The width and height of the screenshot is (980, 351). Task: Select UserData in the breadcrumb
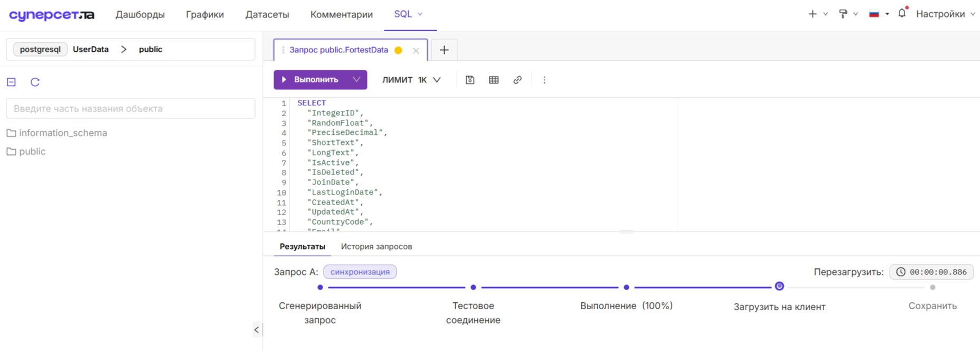[91, 49]
